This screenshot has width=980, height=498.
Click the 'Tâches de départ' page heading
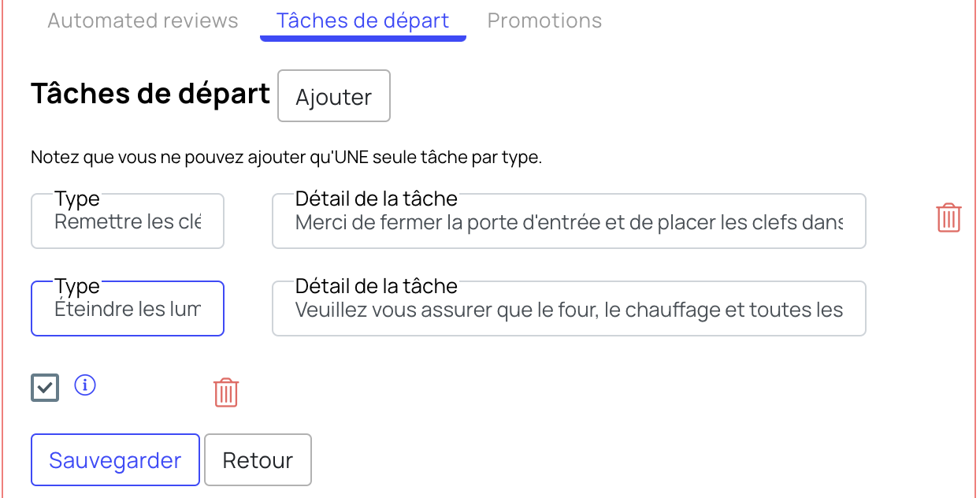pyautogui.click(x=150, y=94)
